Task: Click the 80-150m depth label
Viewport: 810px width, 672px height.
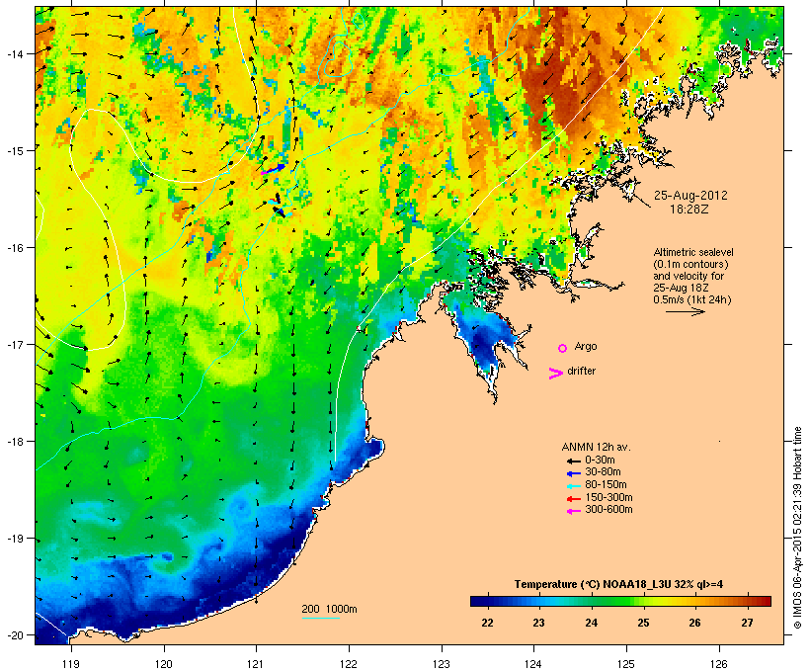Action: (606, 485)
